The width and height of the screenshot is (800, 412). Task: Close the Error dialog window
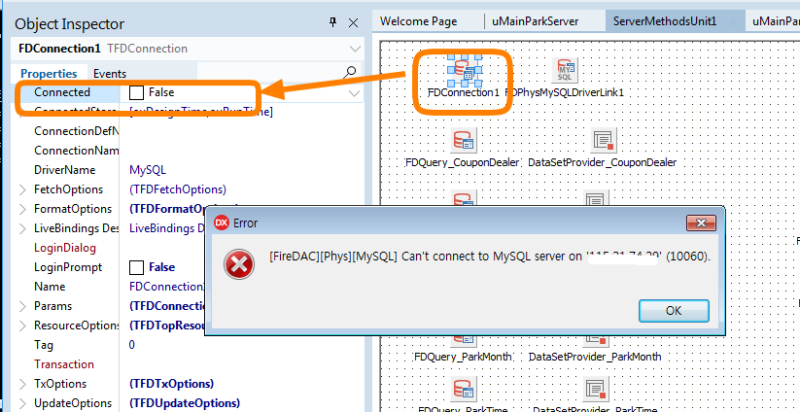click(x=701, y=223)
